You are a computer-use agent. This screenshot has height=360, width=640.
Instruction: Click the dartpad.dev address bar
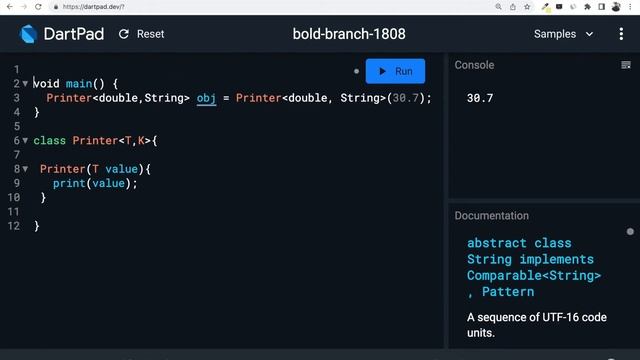click(x=269, y=7)
